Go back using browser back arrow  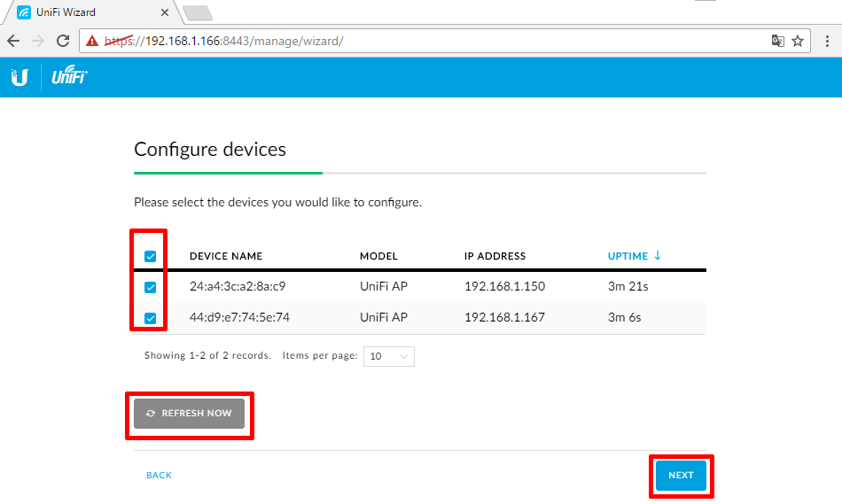point(13,41)
